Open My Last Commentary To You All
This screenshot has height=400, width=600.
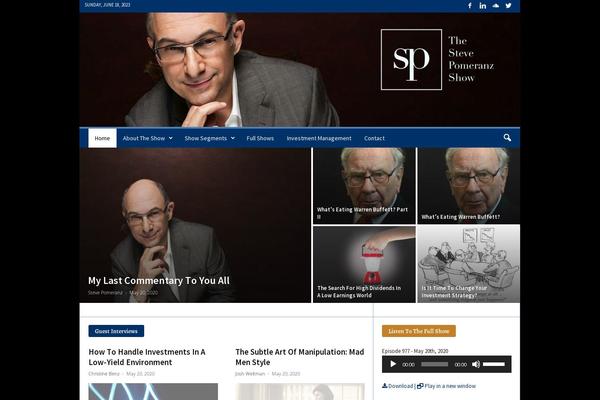[159, 281]
